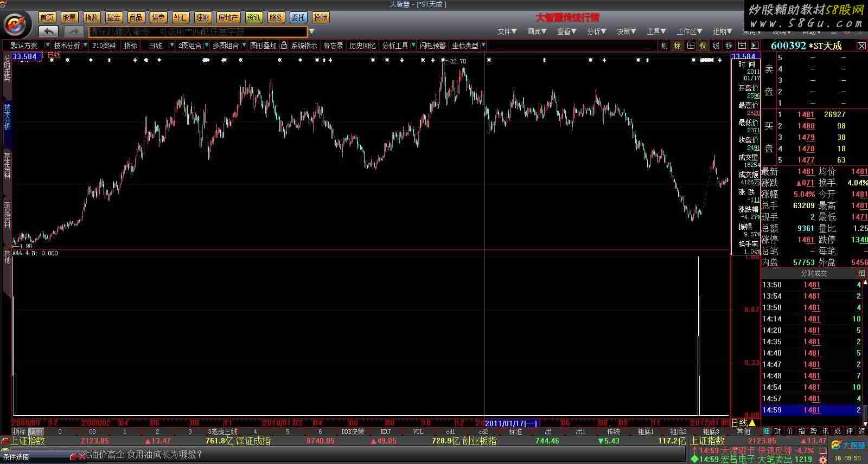868x464 pixels.
Task: Click the 上证指数 label in status bar
Action: tap(28, 441)
